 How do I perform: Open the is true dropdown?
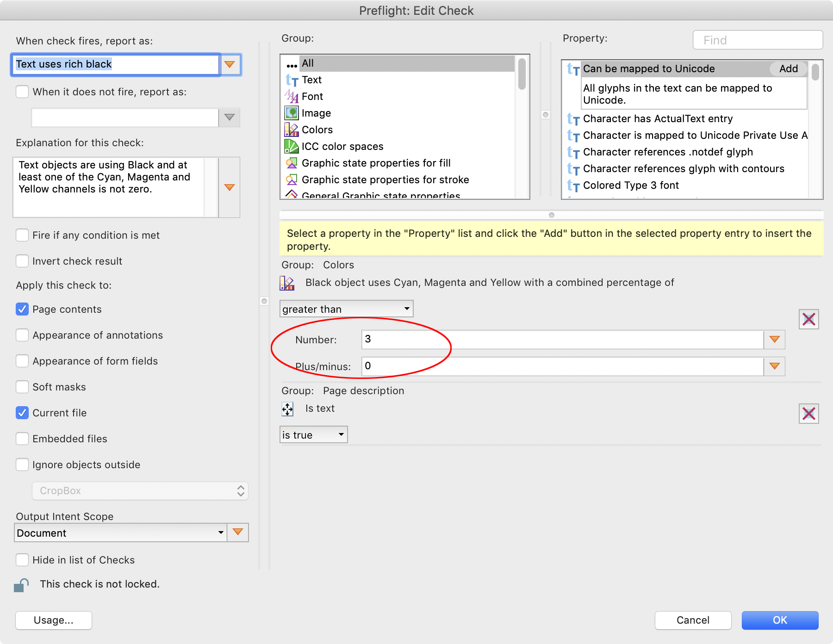pyautogui.click(x=313, y=434)
